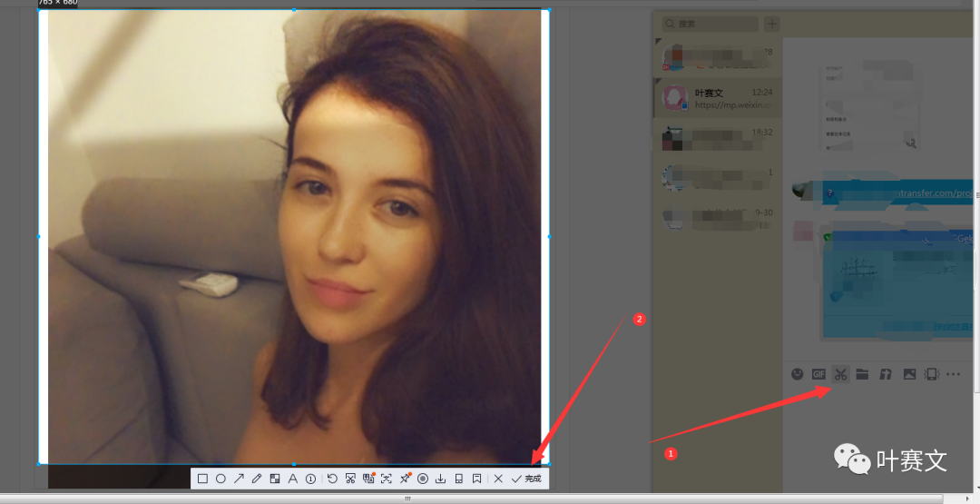Select the mosaic blur tool
This screenshot has width=980, height=504.
point(274,479)
